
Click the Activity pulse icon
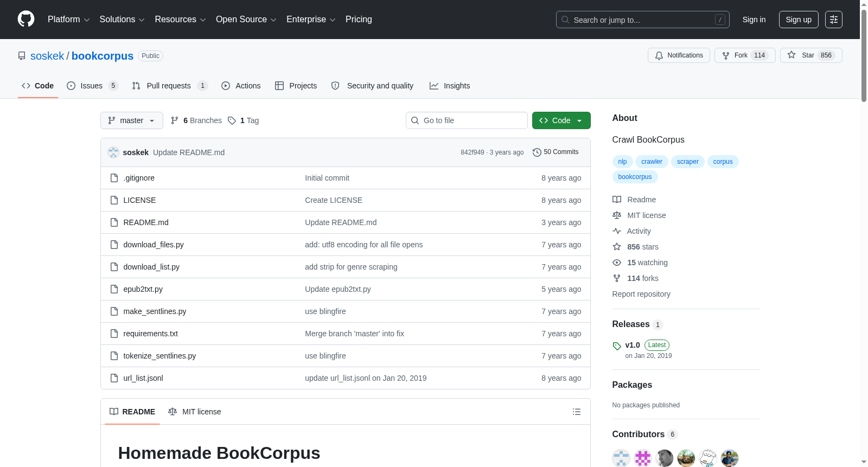pyautogui.click(x=617, y=231)
